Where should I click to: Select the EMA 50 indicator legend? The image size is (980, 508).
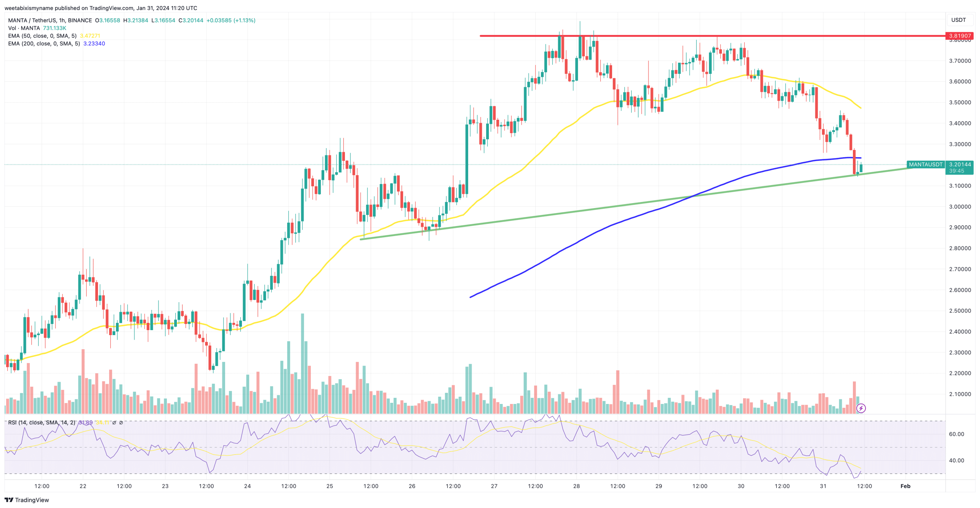42,36
